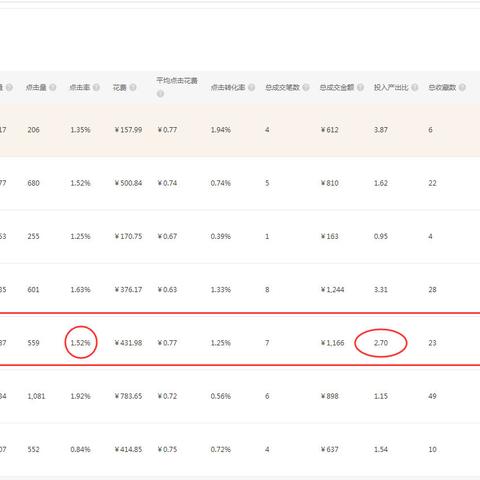480x480 pixels.
Task: Open help icon beside 投入产出比 header
Action: click(x=415, y=87)
